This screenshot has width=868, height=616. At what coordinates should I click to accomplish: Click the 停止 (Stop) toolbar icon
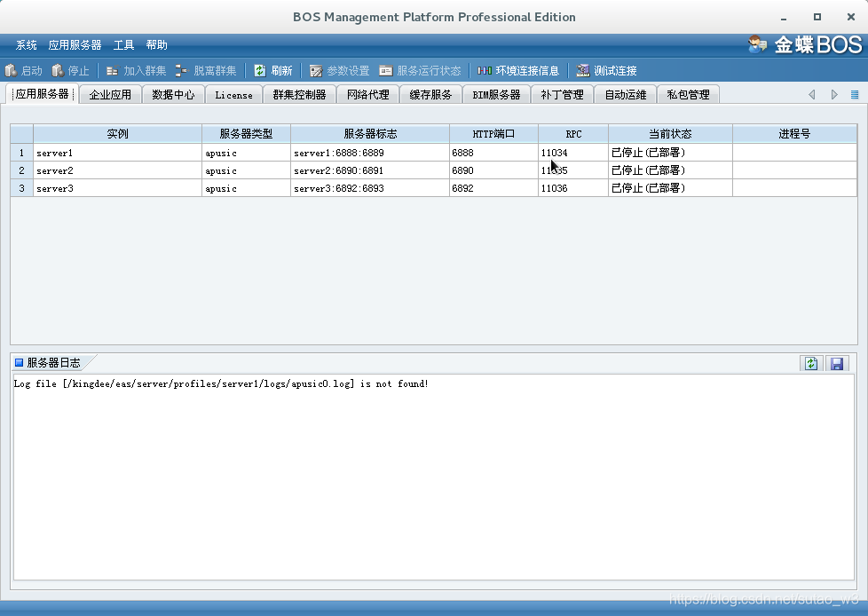point(58,71)
